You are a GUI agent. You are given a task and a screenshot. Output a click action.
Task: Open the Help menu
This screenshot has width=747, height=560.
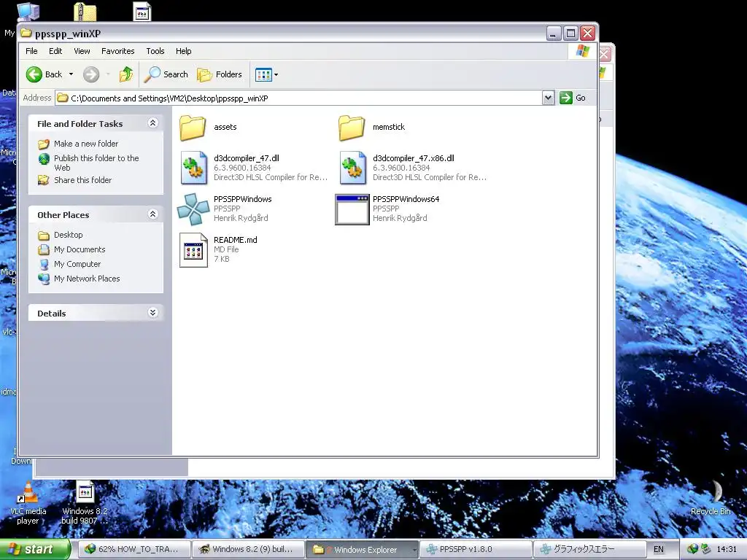[183, 51]
